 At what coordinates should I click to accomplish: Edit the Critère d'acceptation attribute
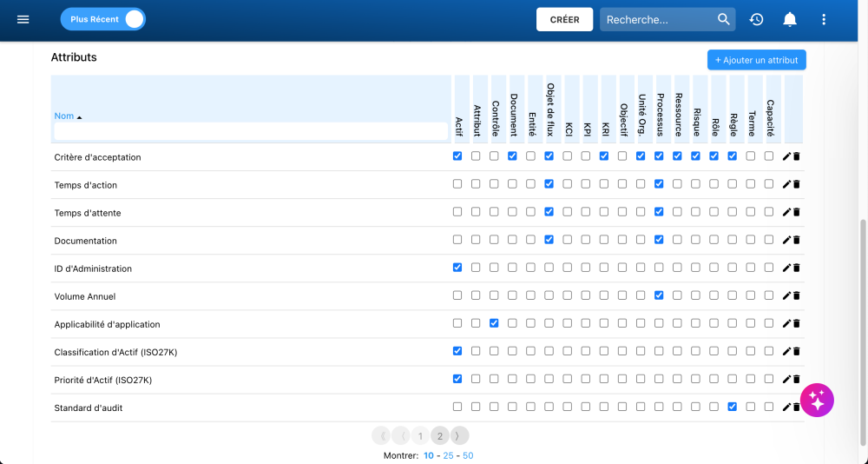pyautogui.click(x=786, y=157)
